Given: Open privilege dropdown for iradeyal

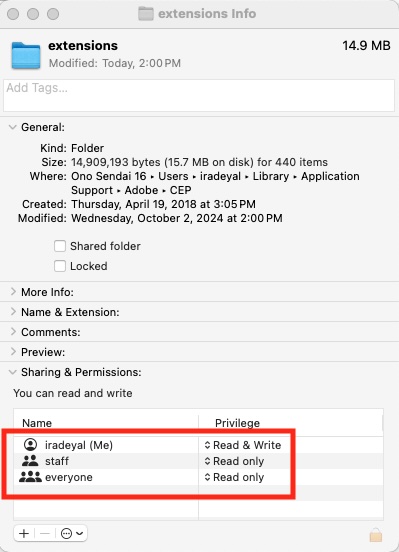Looking at the screenshot, I should (243, 445).
